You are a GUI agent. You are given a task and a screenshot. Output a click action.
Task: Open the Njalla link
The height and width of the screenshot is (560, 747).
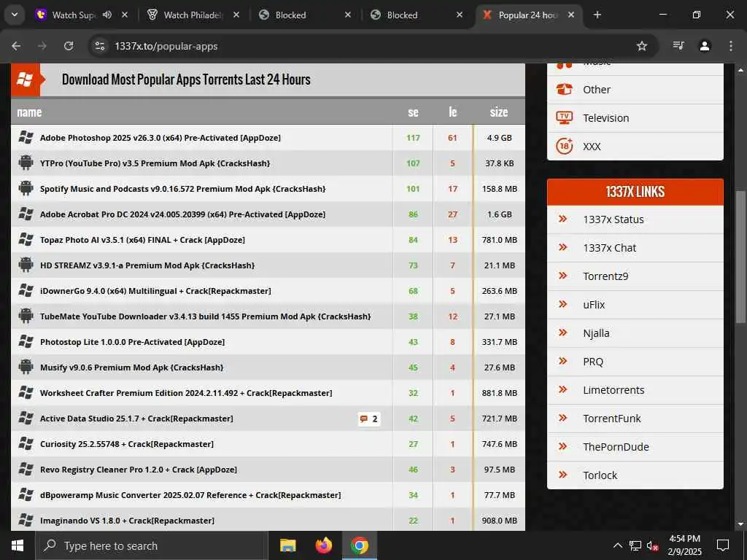tap(596, 333)
